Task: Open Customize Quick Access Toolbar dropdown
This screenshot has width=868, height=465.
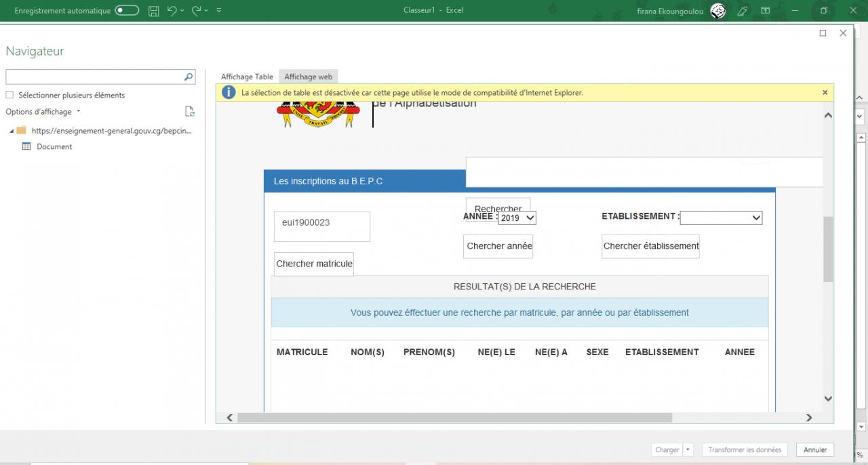Action: pyautogui.click(x=219, y=10)
